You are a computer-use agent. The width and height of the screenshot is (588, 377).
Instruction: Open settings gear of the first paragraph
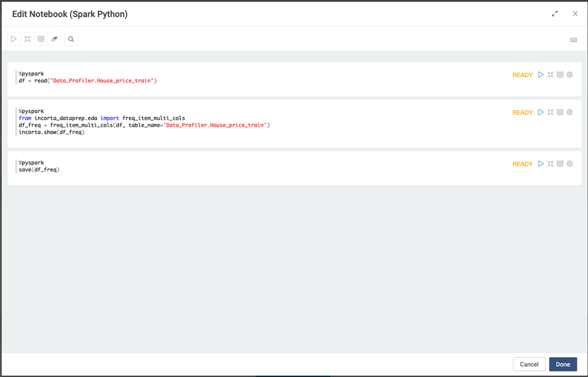(x=570, y=75)
